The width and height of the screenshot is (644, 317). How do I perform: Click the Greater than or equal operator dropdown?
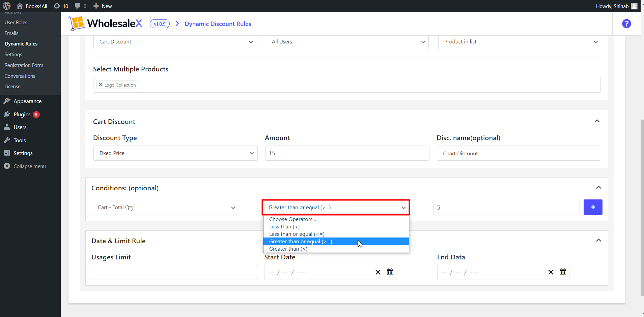(336, 208)
